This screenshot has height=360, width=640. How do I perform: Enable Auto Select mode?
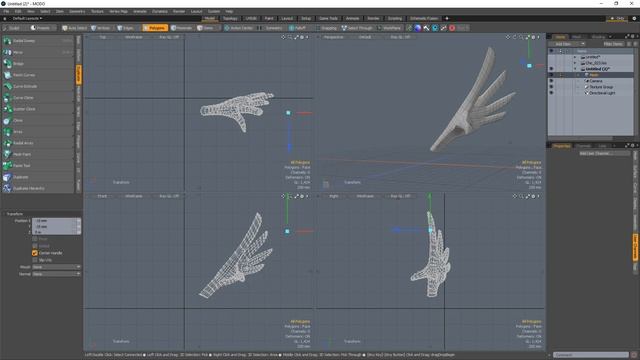coord(75,28)
